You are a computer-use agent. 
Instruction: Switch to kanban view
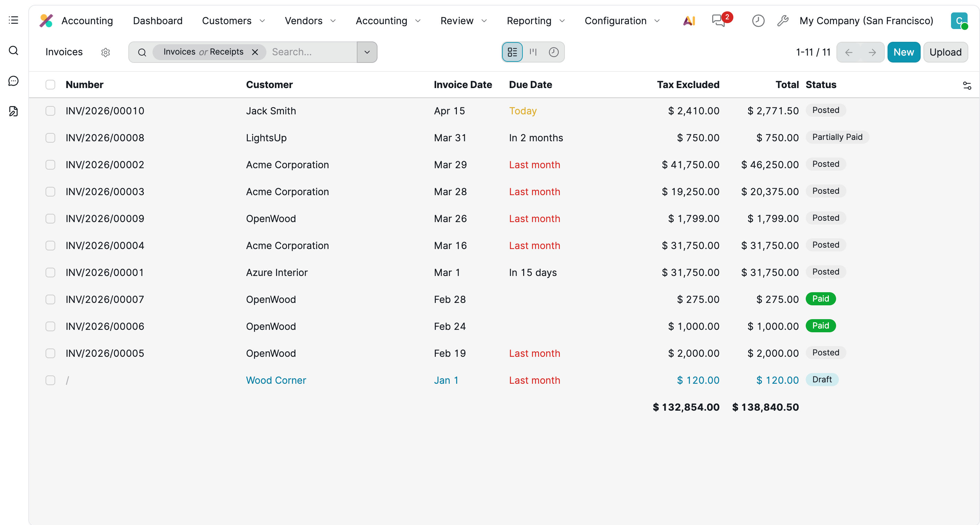pos(533,52)
